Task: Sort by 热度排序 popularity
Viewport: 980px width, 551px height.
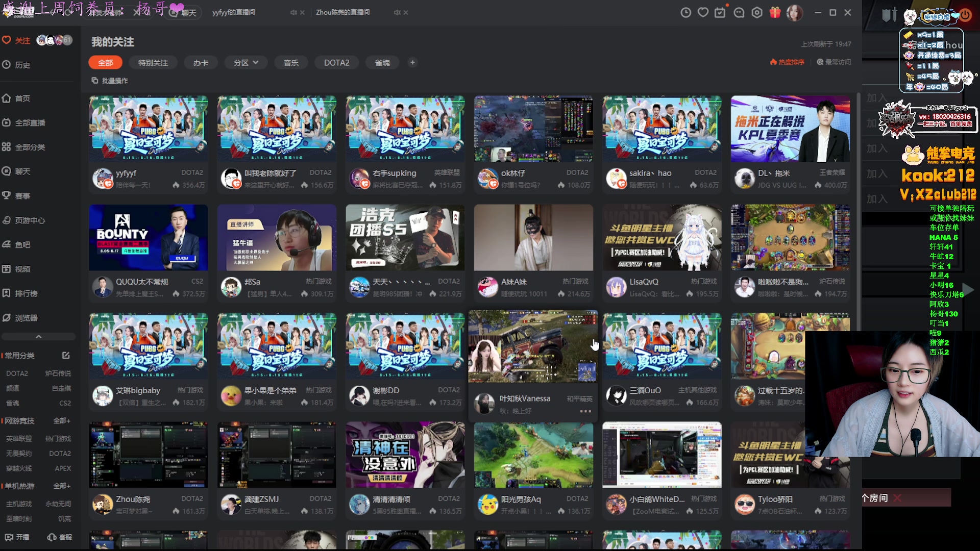Action: coord(787,62)
